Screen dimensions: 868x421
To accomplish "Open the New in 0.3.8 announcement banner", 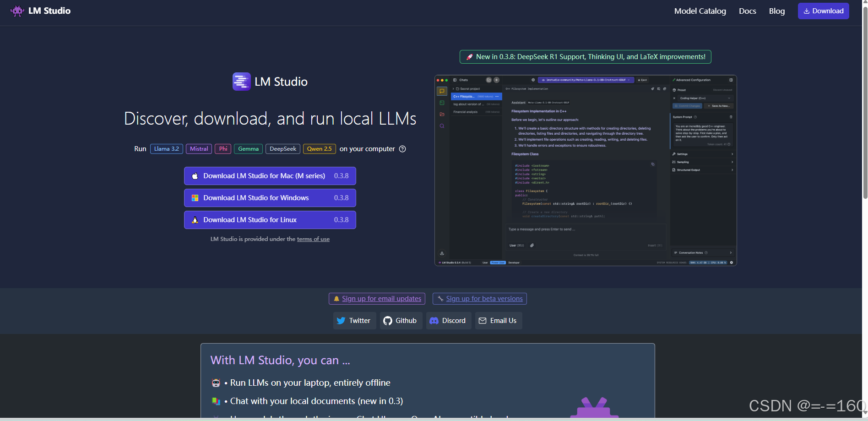I will pyautogui.click(x=585, y=57).
